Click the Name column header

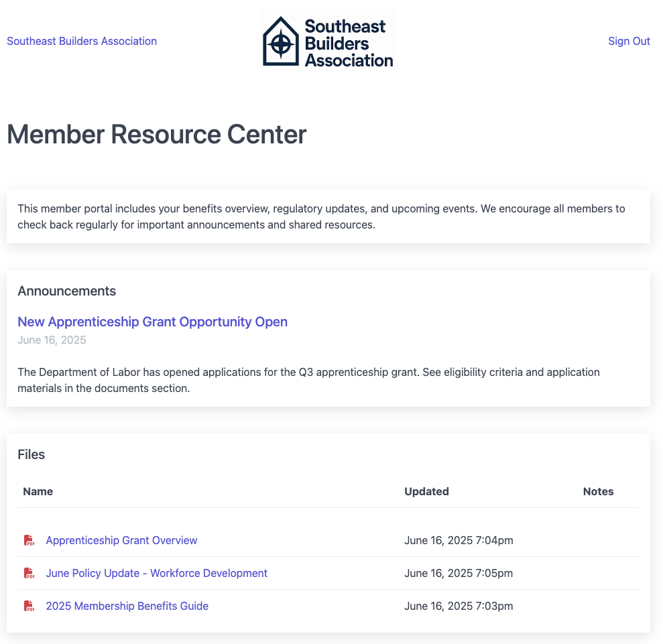38,491
